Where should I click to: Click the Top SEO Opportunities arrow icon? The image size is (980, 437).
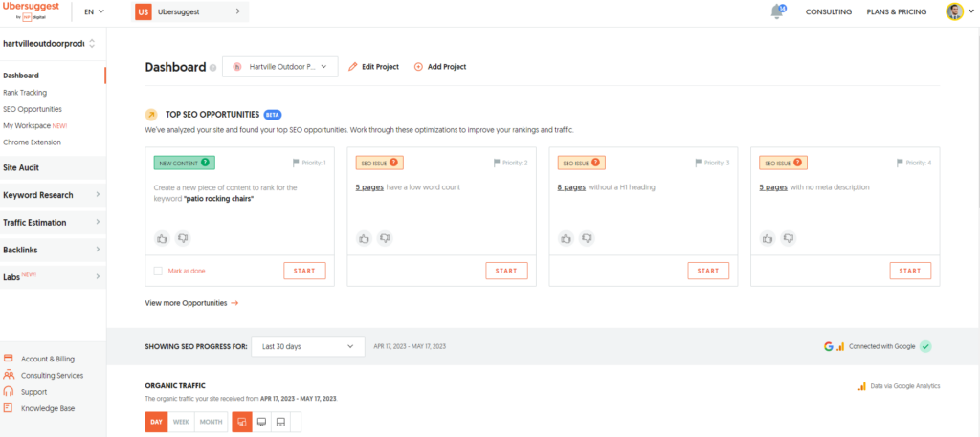tap(151, 115)
